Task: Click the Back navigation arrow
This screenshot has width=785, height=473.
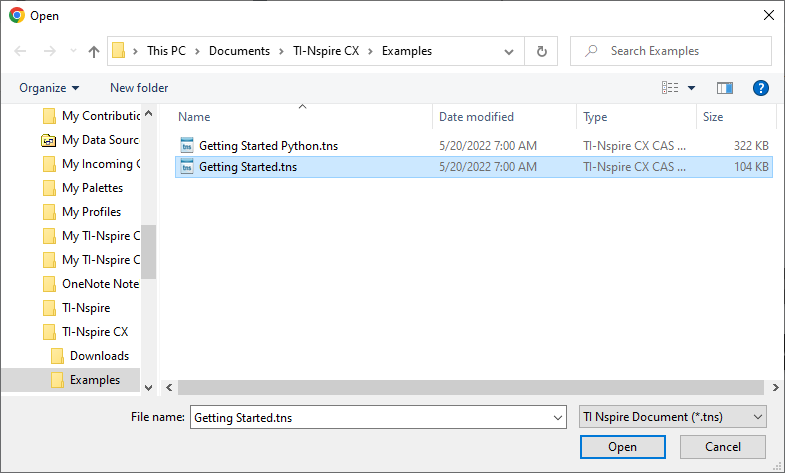Action: click(20, 51)
